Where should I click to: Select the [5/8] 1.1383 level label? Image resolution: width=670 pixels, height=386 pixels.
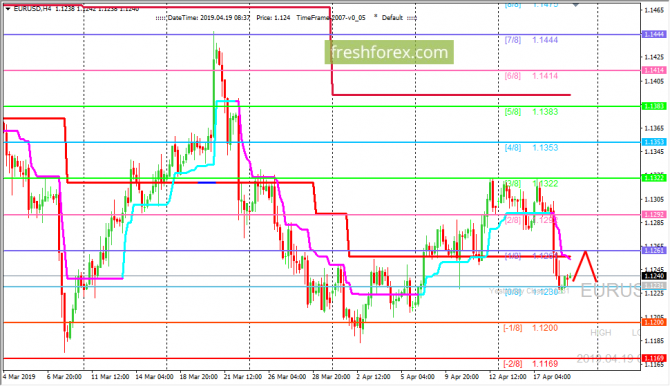531,112
